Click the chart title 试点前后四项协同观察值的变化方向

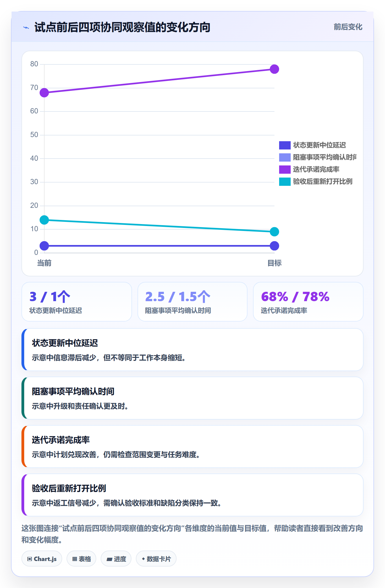click(122, 28)
